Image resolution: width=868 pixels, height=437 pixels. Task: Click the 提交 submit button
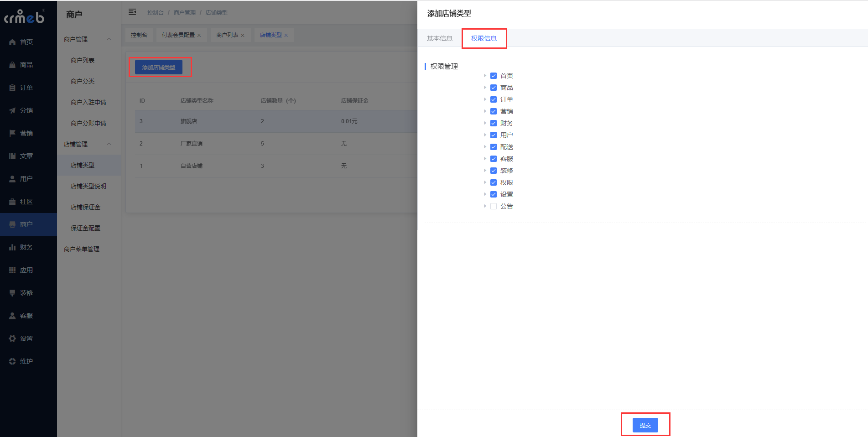tap(645, 425)
